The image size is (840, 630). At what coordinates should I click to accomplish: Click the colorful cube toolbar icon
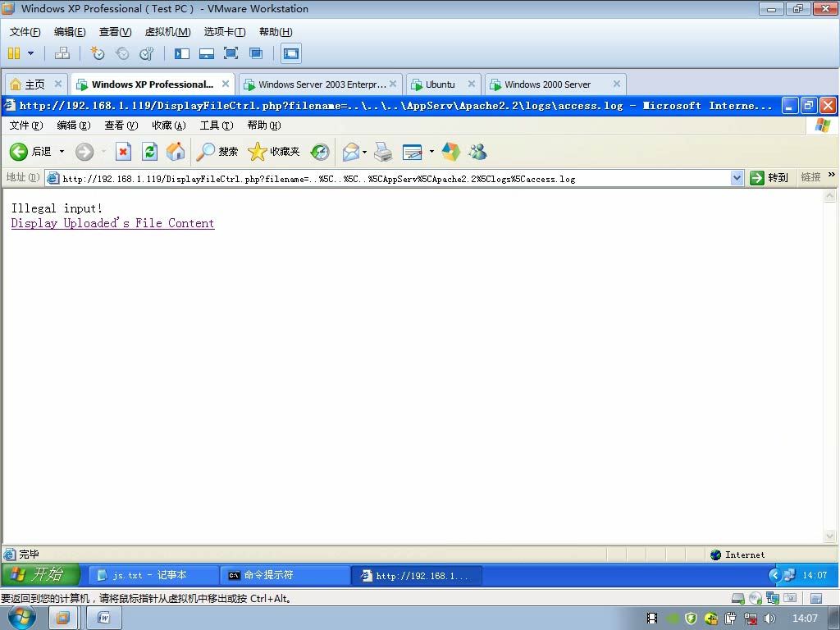pos(450,152)
